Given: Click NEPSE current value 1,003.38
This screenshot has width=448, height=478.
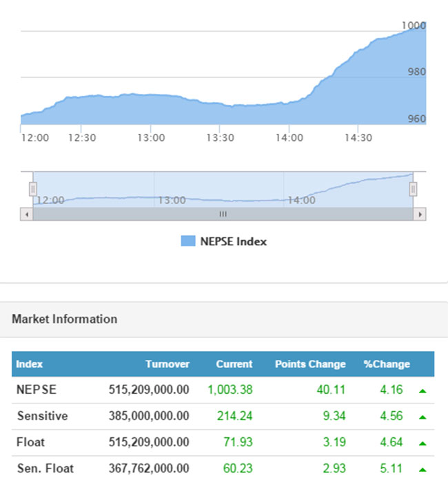Looking at the screenshot, I should pyautogui.click(x=230, y=390).
